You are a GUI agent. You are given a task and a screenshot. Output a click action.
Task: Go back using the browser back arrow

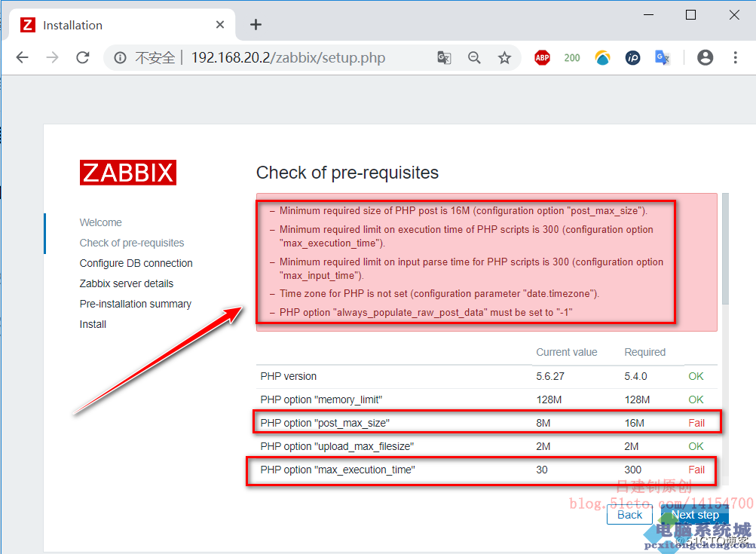click(x=23, y=58)
